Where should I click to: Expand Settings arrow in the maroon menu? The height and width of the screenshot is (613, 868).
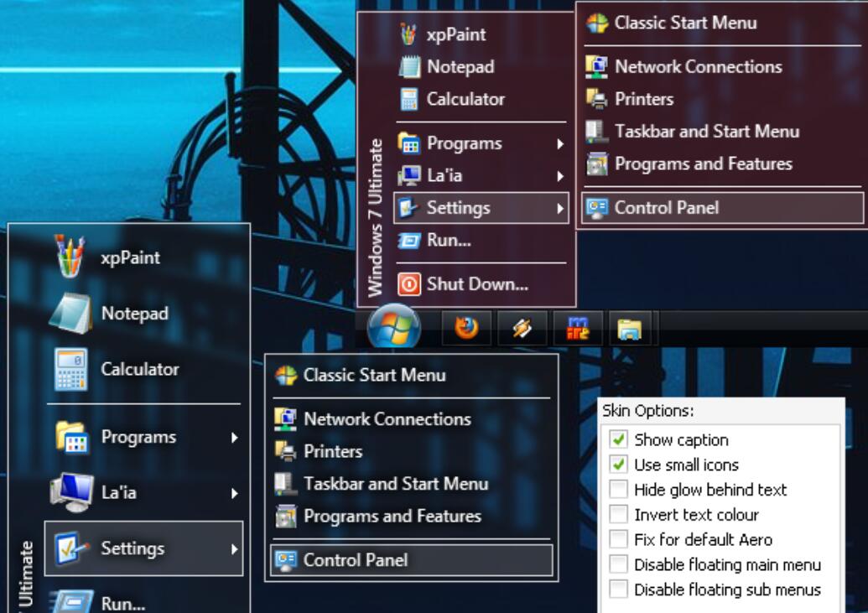[x=559, y=208]
